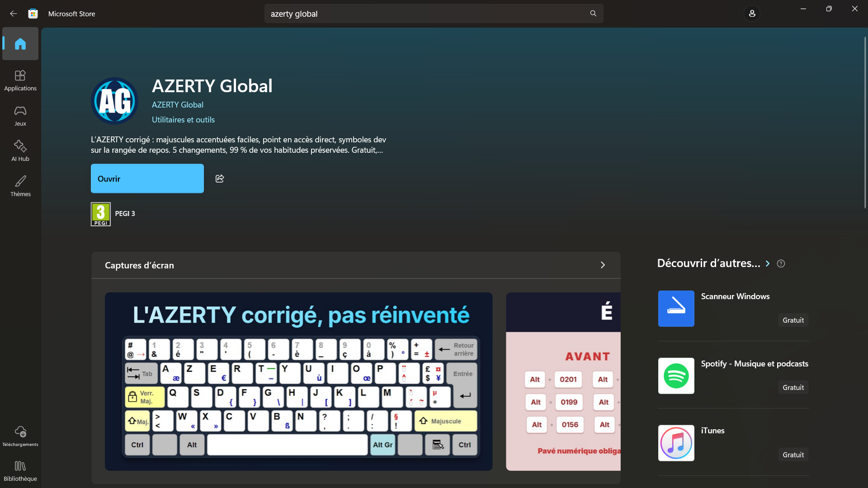This screenshot has width=868, height=488.
Task: Go back with the back arrow
Action: coord(13,14)
